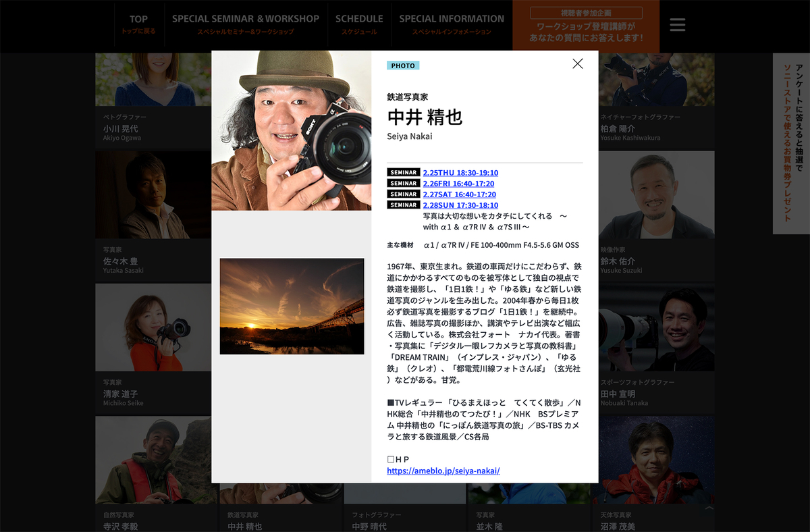
Task: Click the SEMINAR badge beside 2.28SUN
Action: click(x=404, y=205)
